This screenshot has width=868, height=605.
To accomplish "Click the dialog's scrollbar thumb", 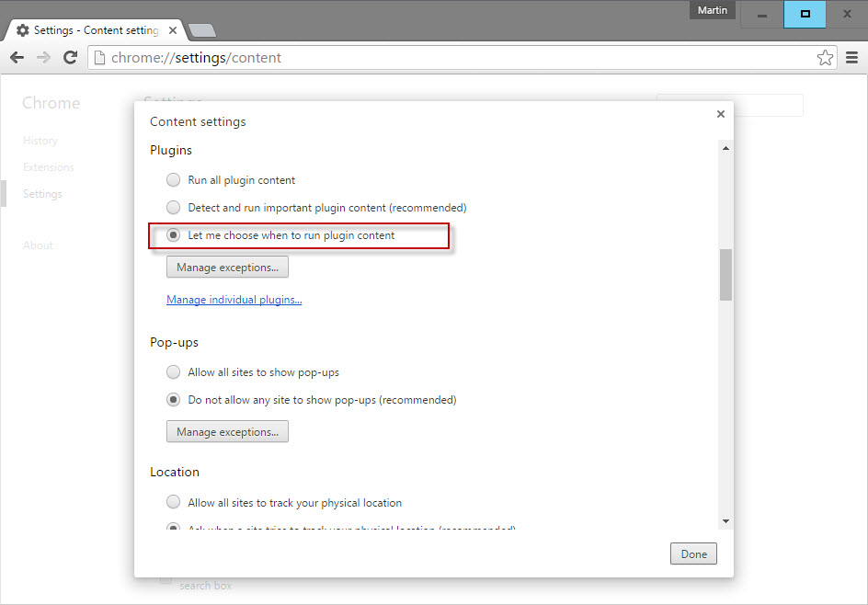I will (x=725, y=275).
